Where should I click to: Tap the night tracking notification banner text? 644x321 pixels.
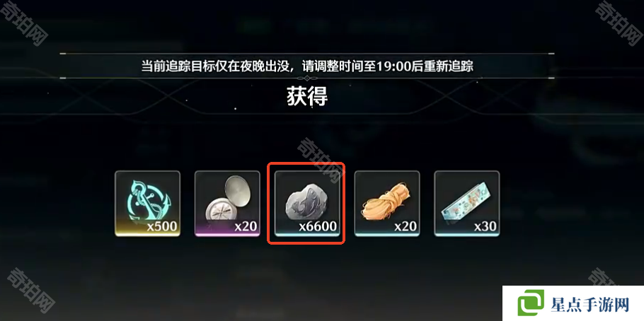click(307, 66)
